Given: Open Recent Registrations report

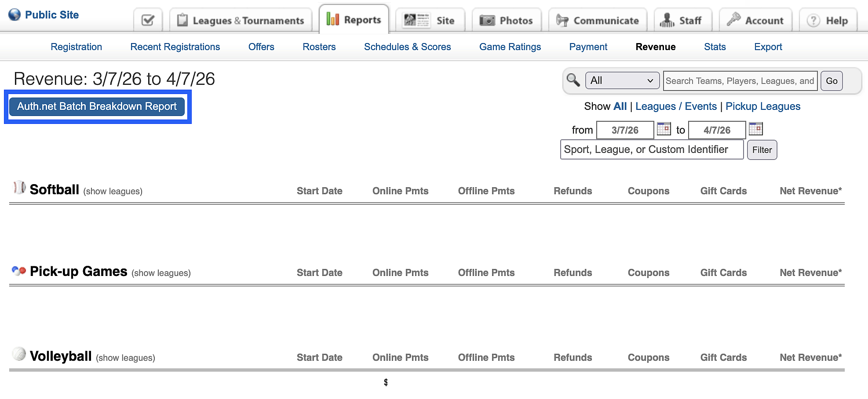Looking at the screenshot, I should click(175, 47).
